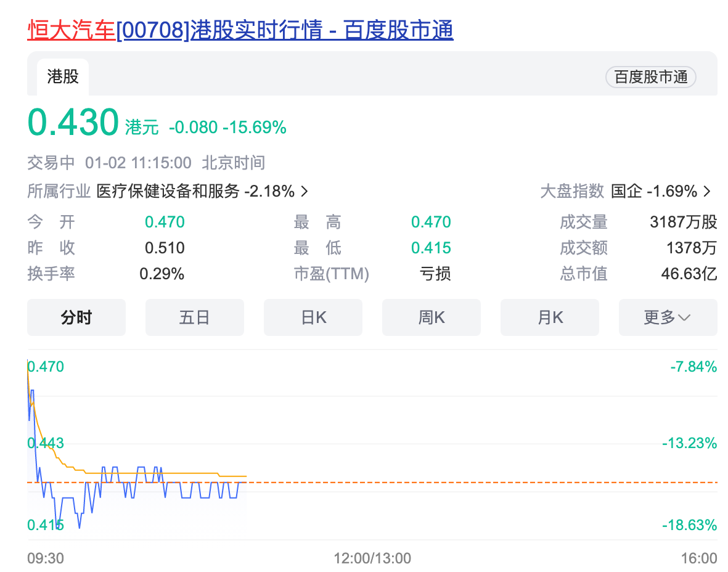This screenshot has height=572, width=728.
Task: Click the 北京时间 label
Action: 234,163
